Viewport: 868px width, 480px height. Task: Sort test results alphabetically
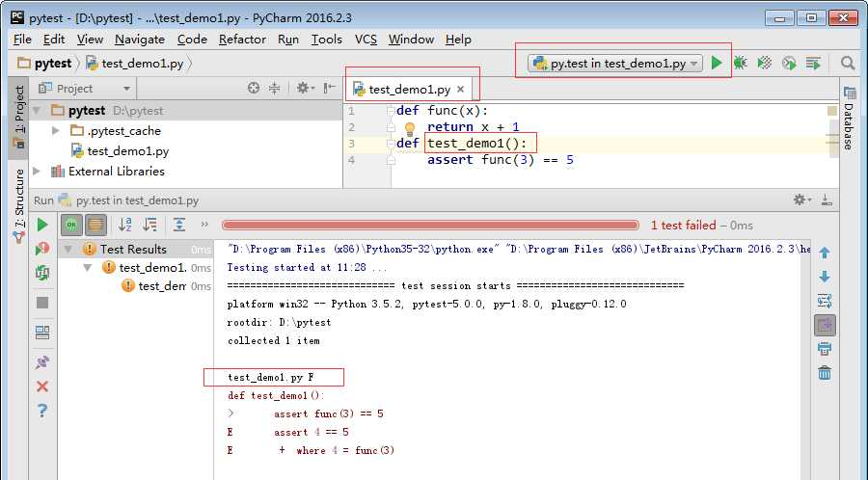coord(125,225)
